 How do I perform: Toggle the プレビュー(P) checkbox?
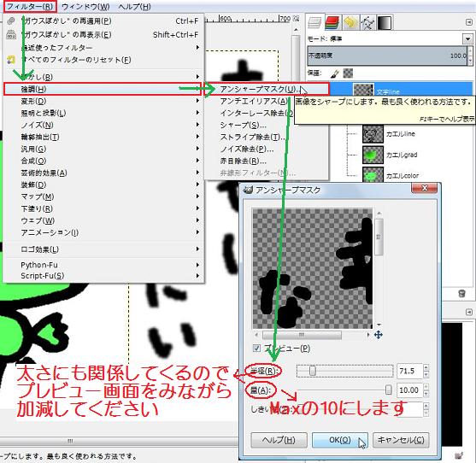pyautogui.click(x=256, y=348)
